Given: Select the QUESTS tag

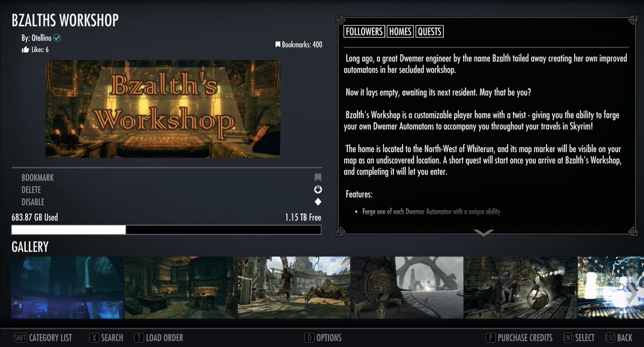Looking at the screenshot, I should 429,32.
